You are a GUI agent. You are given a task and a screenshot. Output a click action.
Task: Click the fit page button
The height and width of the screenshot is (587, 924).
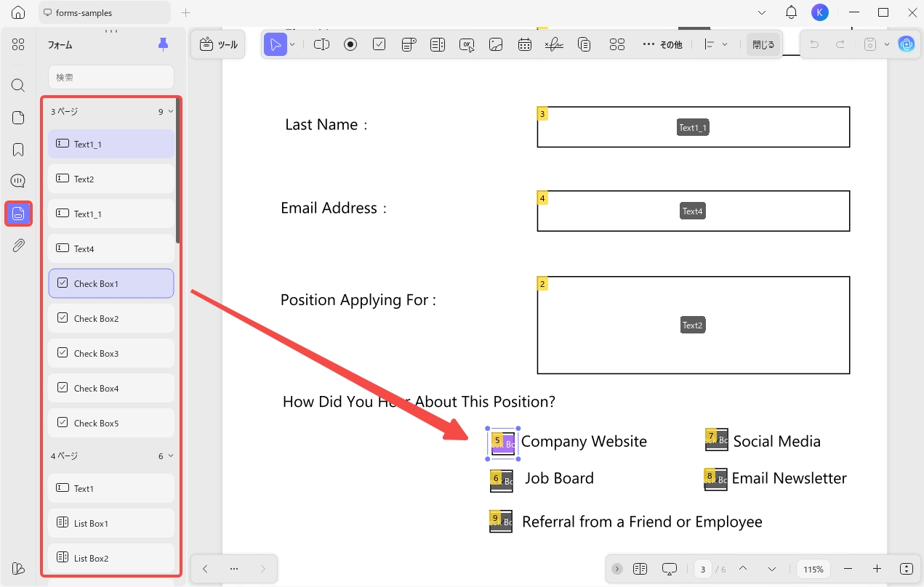[x=906, y=569]
